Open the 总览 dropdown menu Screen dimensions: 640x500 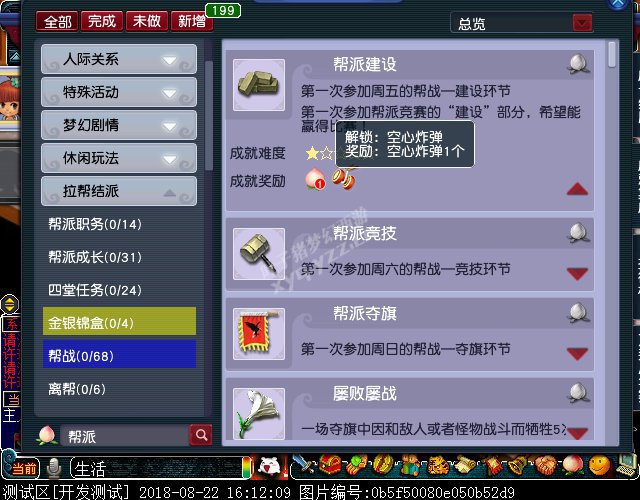[x=582, y=23]
